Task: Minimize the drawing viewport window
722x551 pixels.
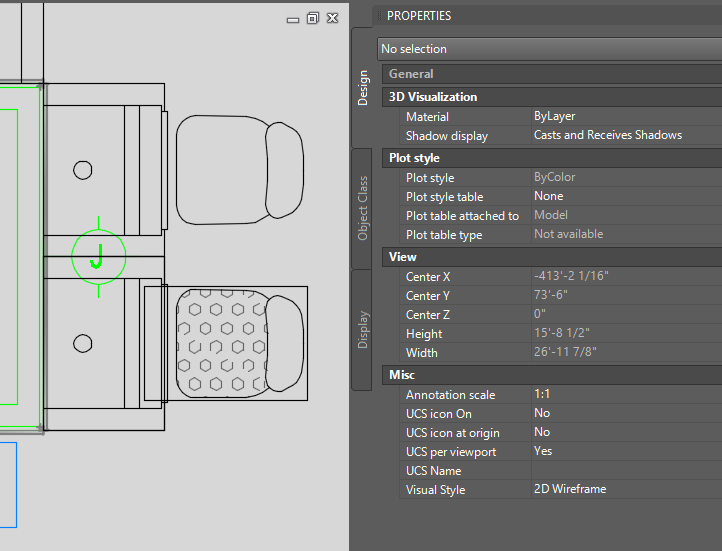Action: (292, 20)
